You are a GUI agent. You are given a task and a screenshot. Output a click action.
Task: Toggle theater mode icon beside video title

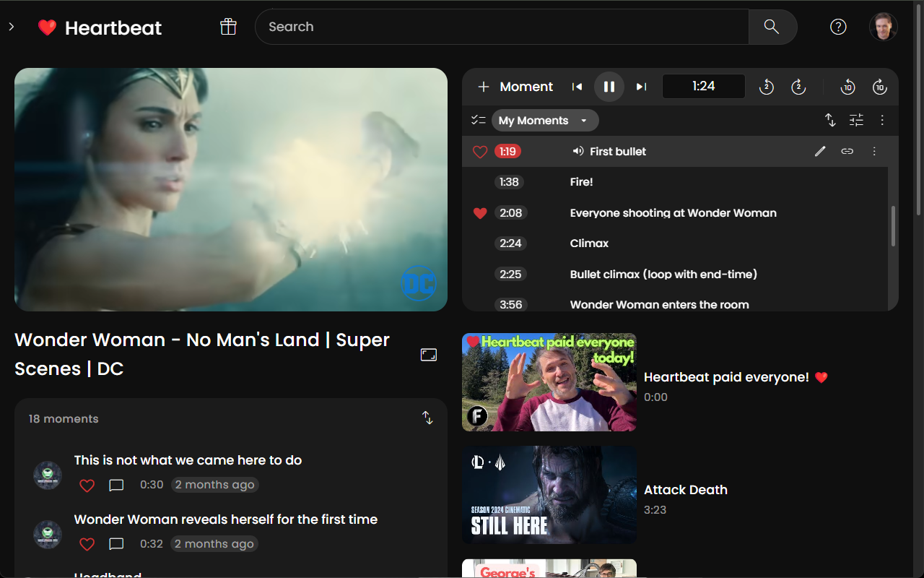(429, 355)
